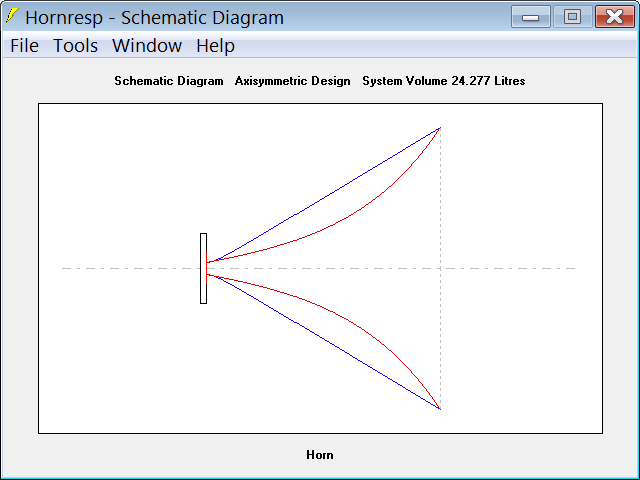Click the Hornresp lightning app icon

point(12,16)
